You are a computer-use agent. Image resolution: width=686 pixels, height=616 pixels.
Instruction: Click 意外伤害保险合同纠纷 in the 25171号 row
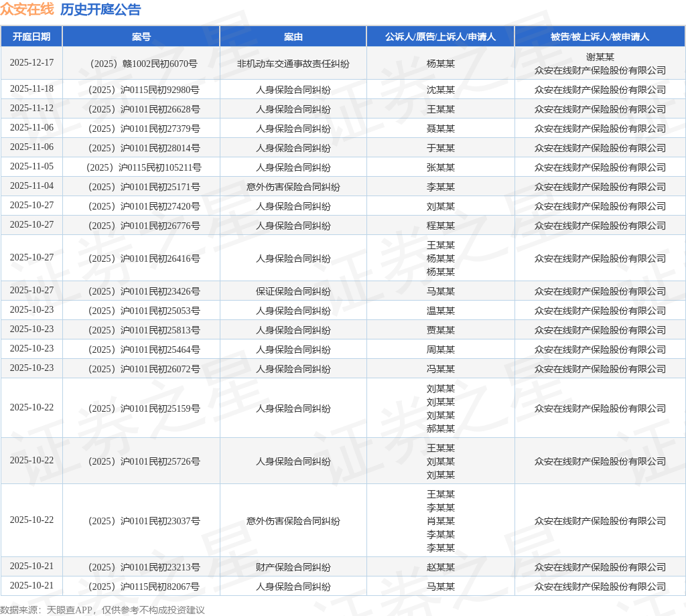click(x=293, y=187)
